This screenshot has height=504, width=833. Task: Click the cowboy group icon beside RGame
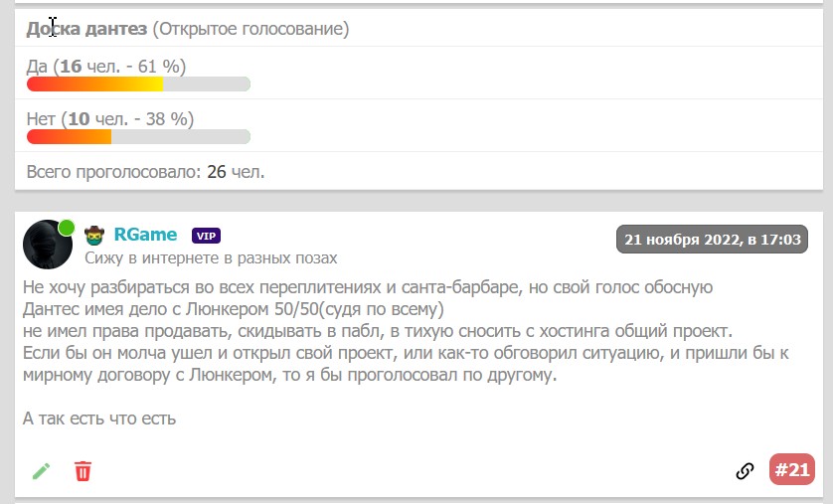click(94, 236)
